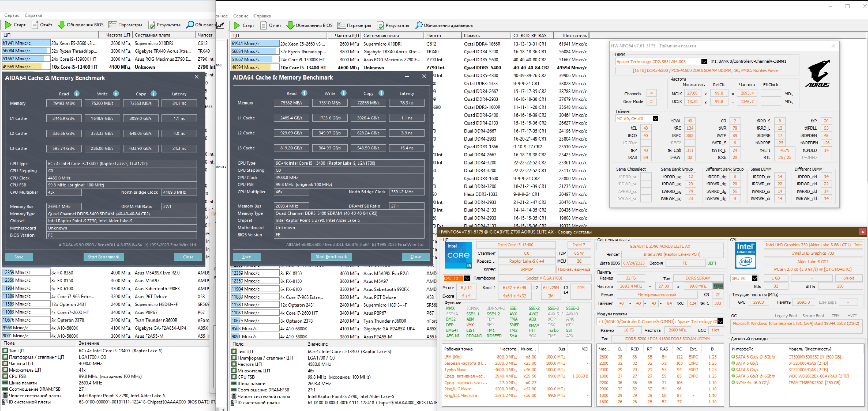Image resolution: width=868 pixels, height=411 pixels.
Task: Click Save in 4489.0 MHz benchmark dialog
Action: [x=19, y=257]
